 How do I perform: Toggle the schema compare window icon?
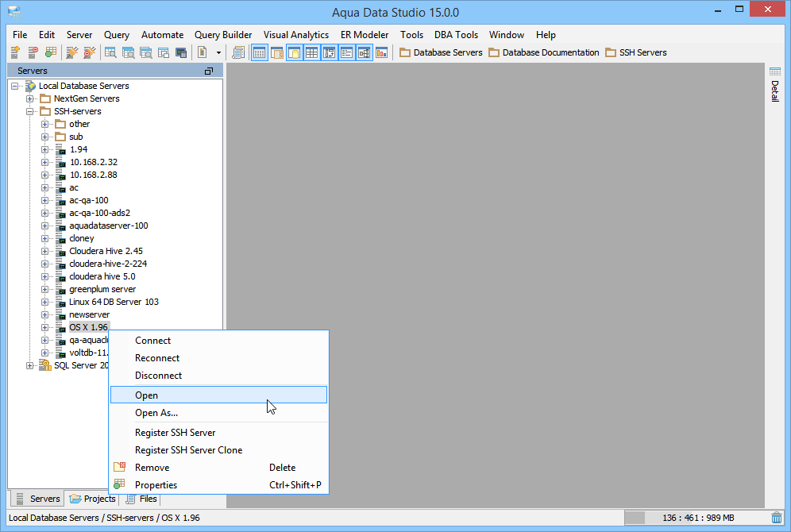[x=330, y=52]
